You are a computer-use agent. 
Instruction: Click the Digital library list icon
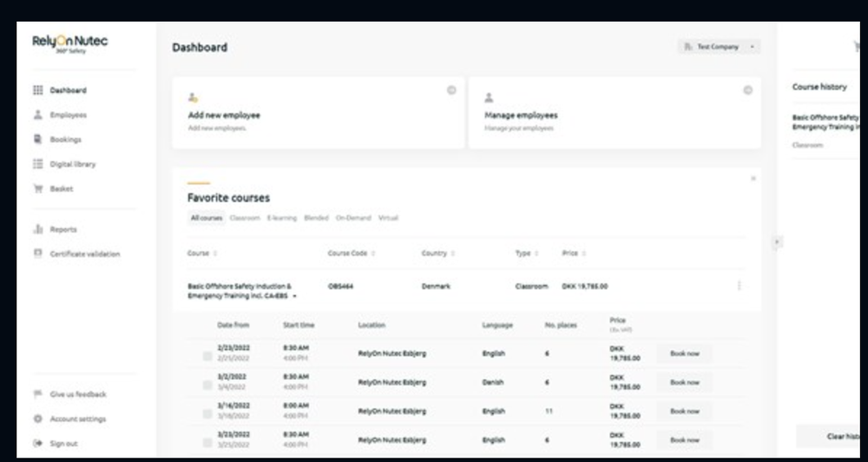37,164
